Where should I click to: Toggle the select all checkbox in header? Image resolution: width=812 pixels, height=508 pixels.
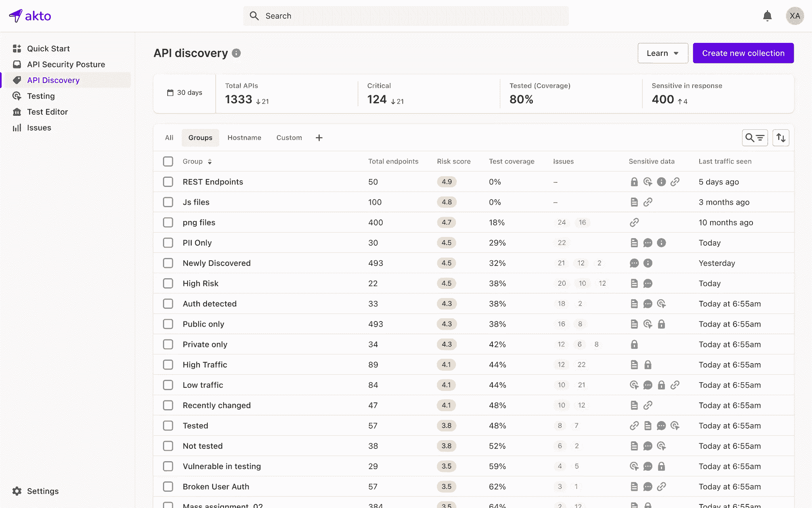click(168, 162)
